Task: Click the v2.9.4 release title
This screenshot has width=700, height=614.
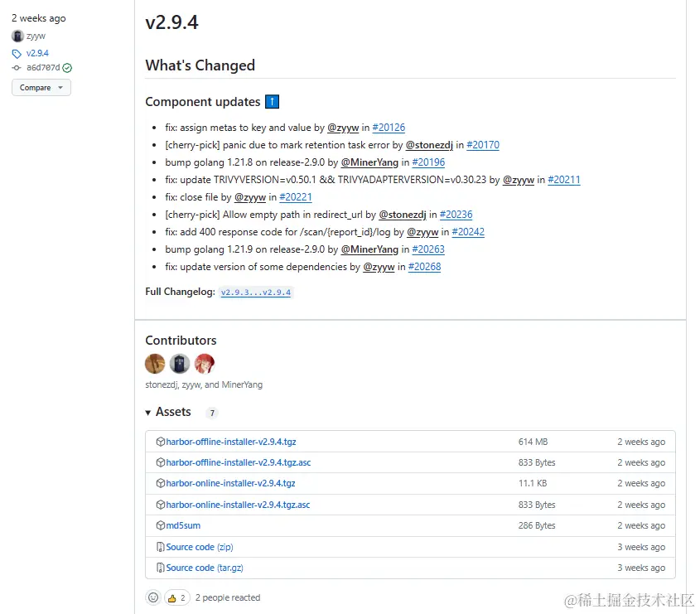Action: pos(171,22)
